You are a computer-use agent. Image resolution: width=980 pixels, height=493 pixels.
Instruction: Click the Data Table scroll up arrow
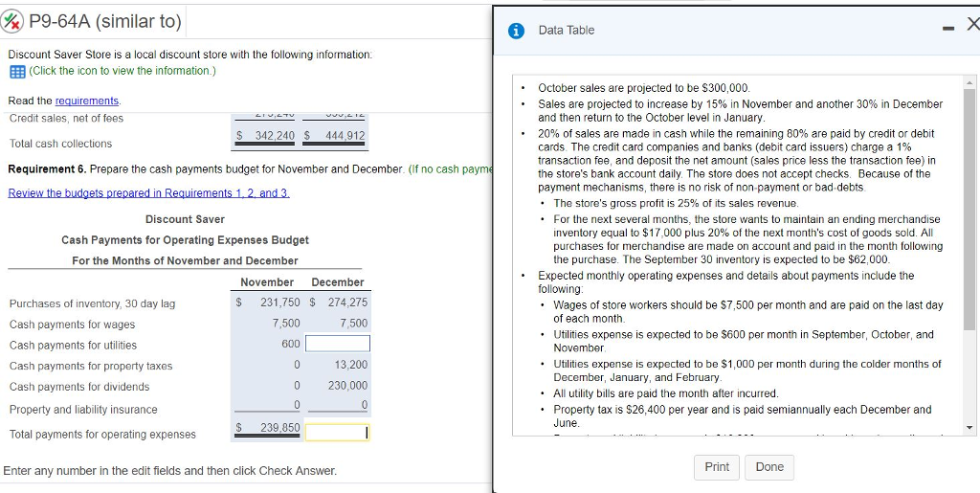[969, 82]
